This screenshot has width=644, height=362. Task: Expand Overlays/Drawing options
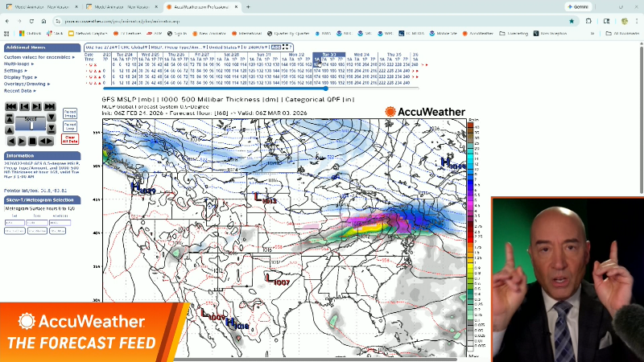(27, 84)
